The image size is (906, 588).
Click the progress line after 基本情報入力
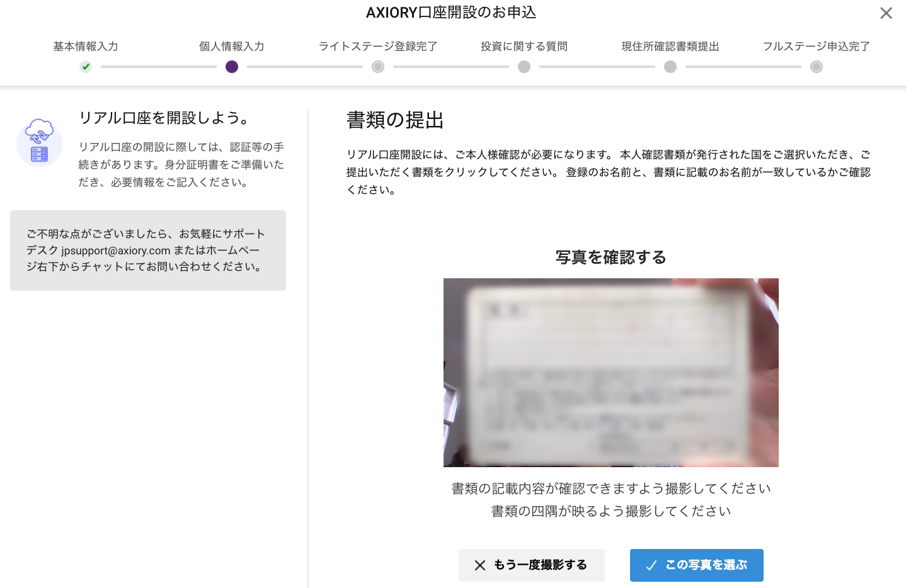click(x=159, y=67)
